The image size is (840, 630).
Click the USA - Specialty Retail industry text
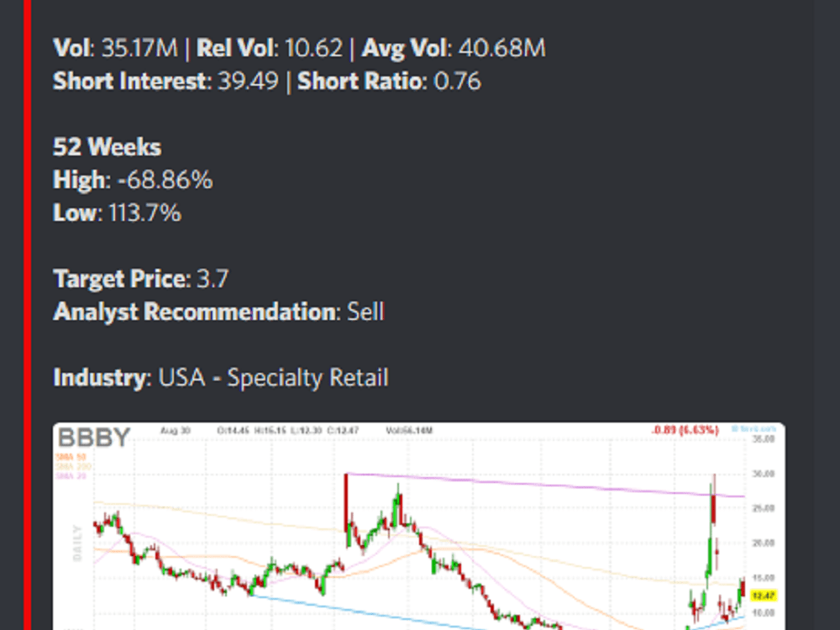(x=274, y=377)
